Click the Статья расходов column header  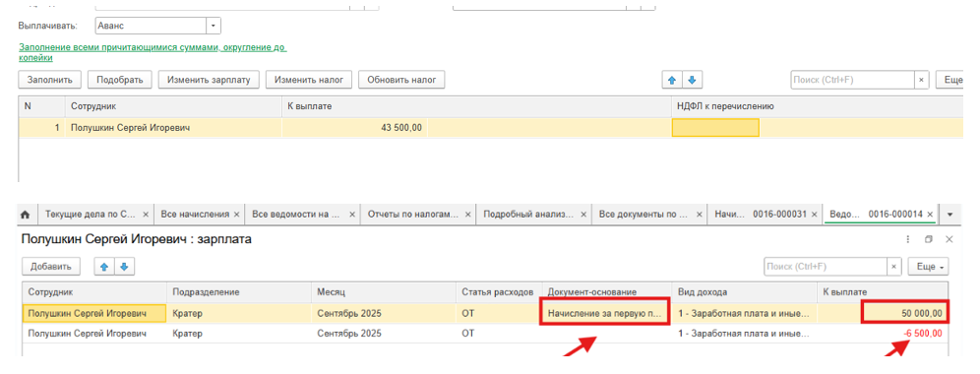(x=499, y=292)
